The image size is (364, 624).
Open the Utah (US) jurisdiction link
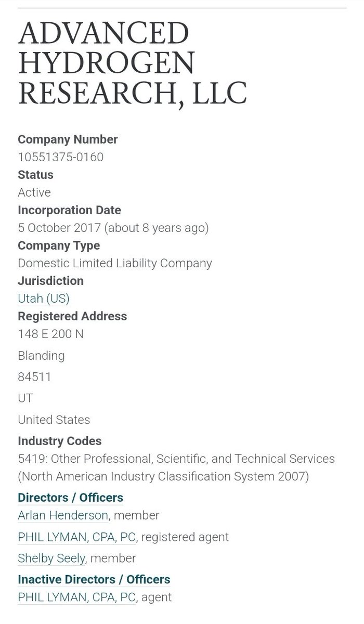tap(44, 298)
